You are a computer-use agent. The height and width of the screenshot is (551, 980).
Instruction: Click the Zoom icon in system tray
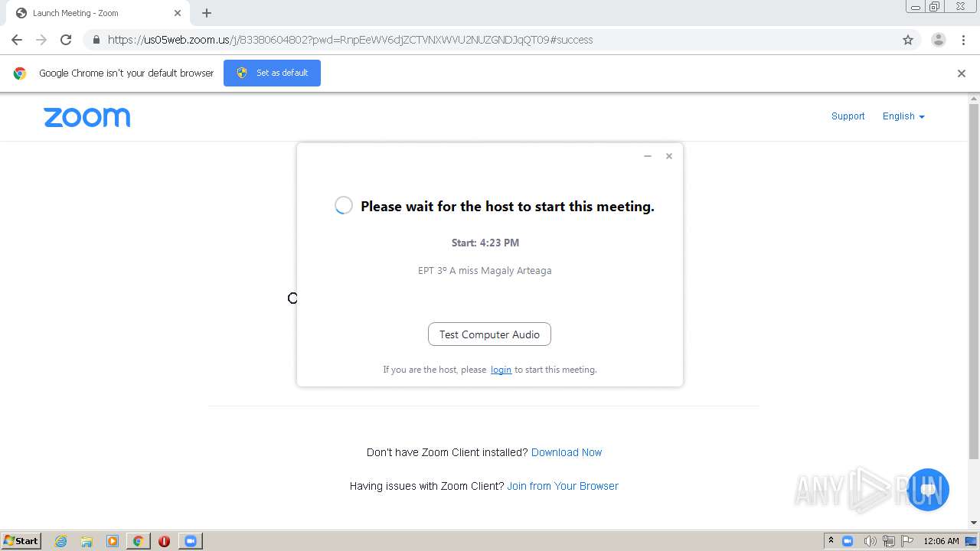pyautogui.click(x=848, y=541)
